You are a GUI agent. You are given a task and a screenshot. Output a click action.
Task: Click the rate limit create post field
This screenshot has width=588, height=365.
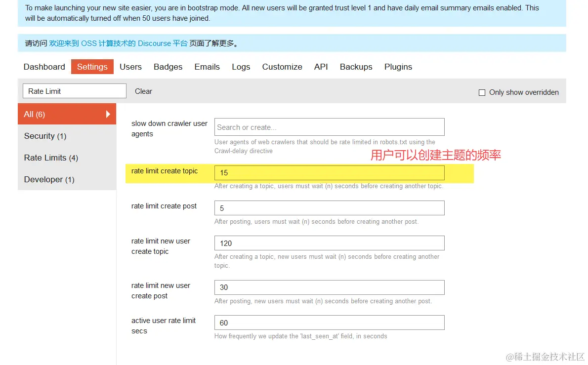tap(329, 208)
